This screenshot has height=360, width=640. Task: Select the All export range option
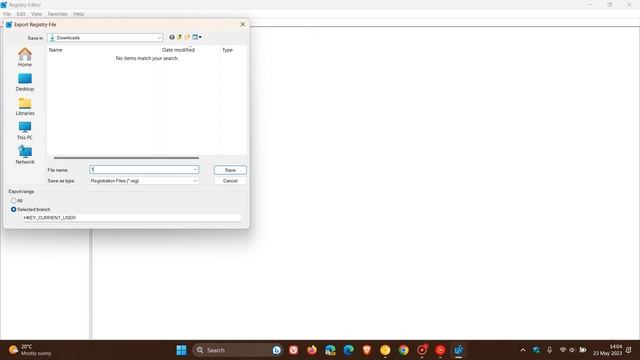click(13, 201)
